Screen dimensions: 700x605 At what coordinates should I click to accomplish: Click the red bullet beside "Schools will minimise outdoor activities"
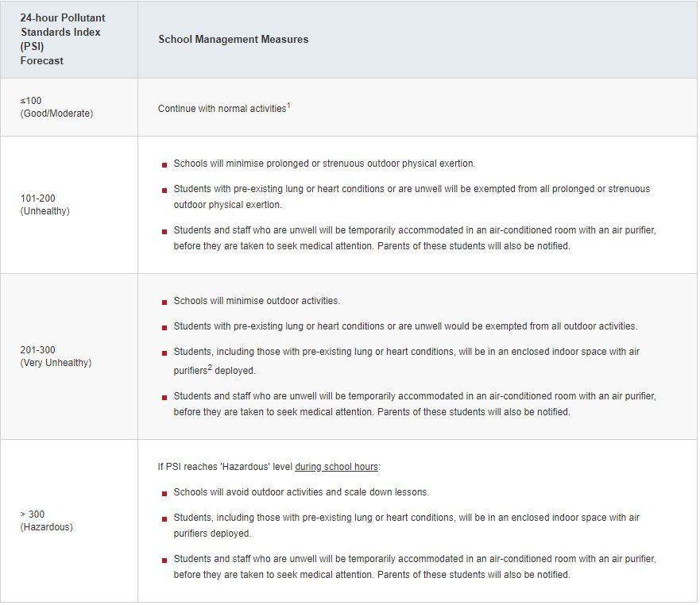164,302
